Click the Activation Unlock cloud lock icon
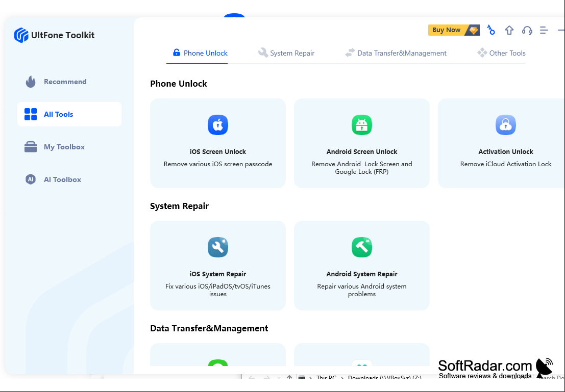Screen dimensions: 565x392 coord(506,125)
